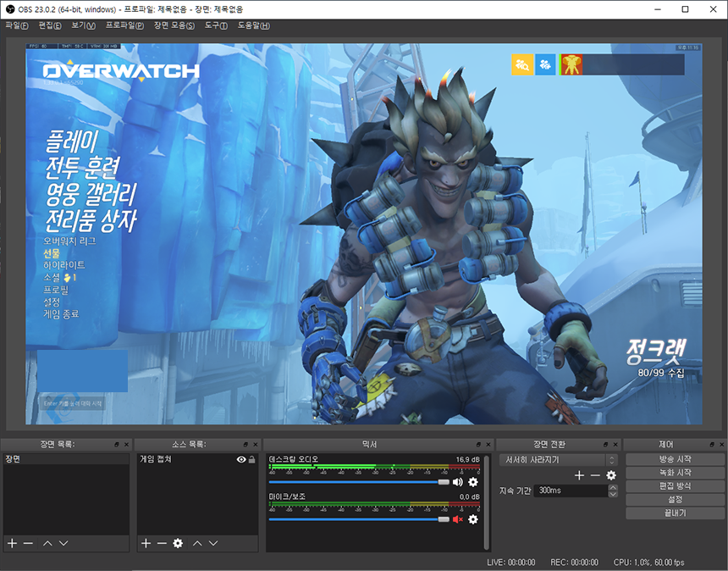Screen dimensions: 728x571
Task: Move the scene down in the scene list
Action: click(63, 543)
